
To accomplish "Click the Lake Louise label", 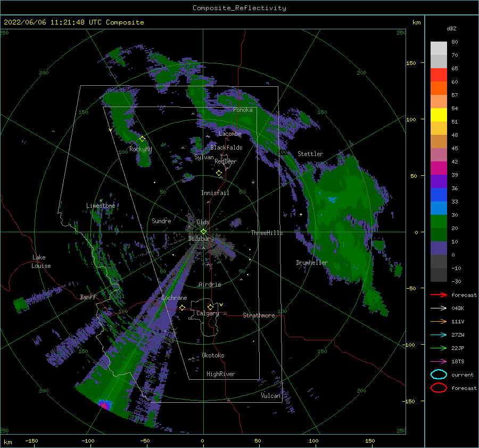I will pyautogui.click(x=41, y=262).
